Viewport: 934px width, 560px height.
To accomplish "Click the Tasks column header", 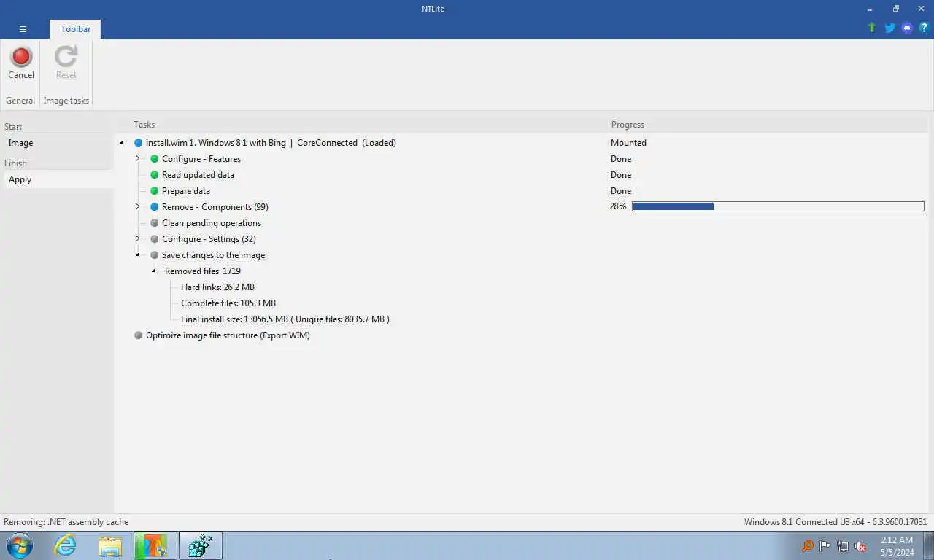I will tap(144, 125).
